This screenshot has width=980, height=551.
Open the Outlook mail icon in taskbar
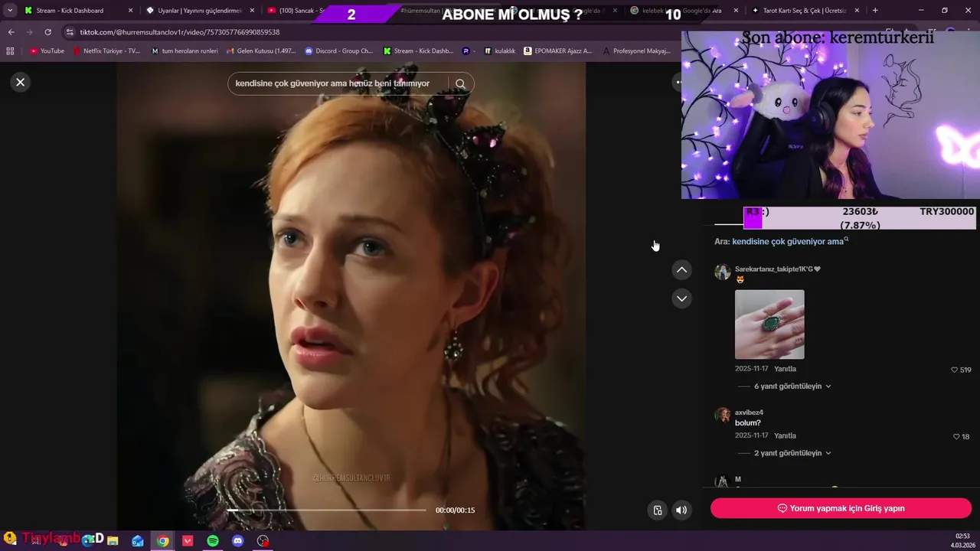(138, 541)
